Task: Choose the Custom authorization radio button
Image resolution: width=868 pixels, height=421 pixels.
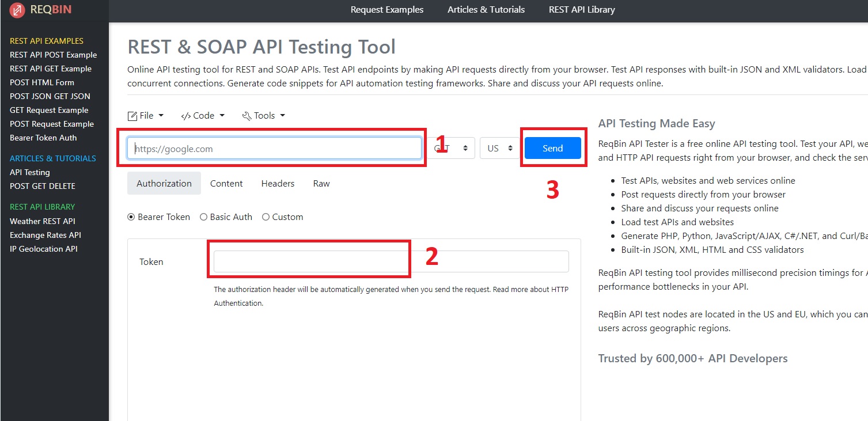Action: point(266,217)
